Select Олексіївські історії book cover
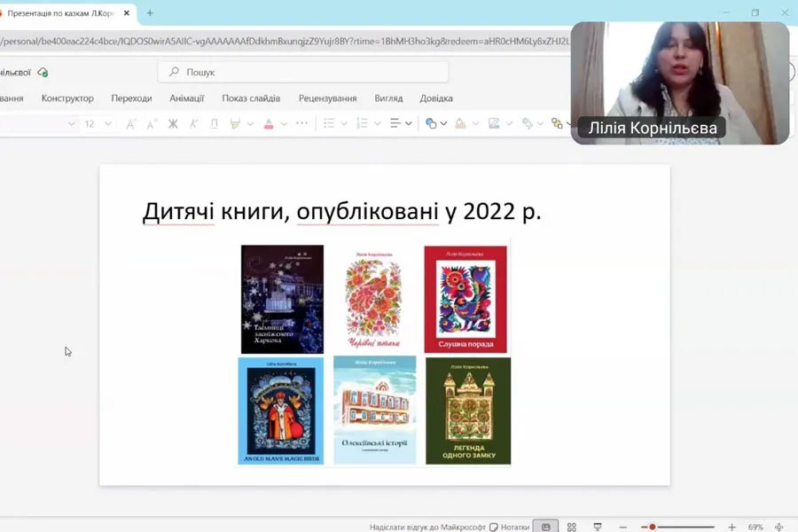798x532 pixels. [x=374, y=410]
